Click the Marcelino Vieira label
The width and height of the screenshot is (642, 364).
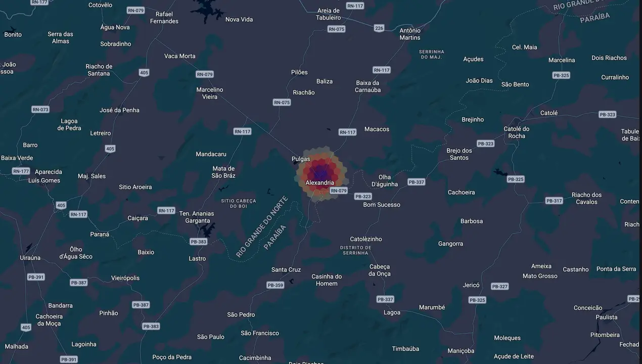pyautogui.click(x=210, y=93)
